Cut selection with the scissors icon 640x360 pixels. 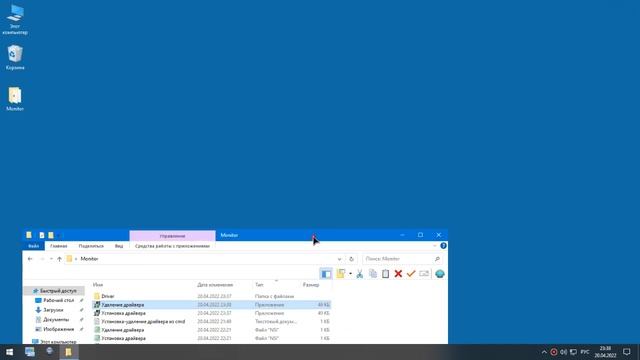360,274
